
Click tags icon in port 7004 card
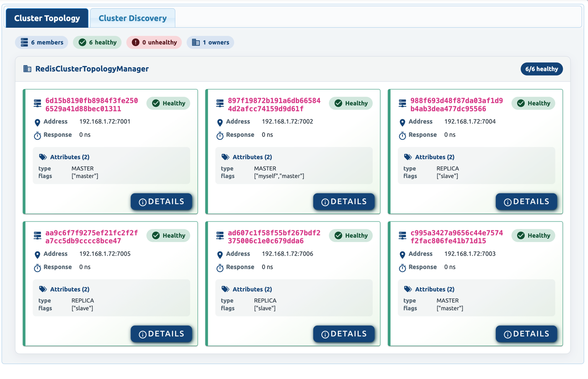coord(408,157)
